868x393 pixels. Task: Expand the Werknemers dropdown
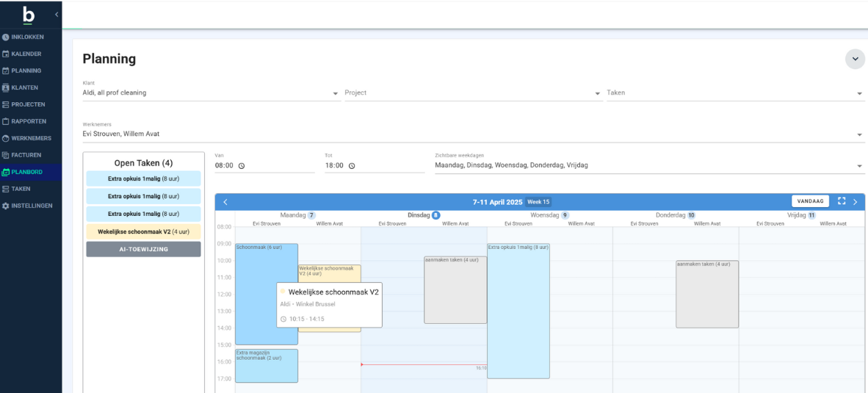pyautogui.click(x=860, y=134)
